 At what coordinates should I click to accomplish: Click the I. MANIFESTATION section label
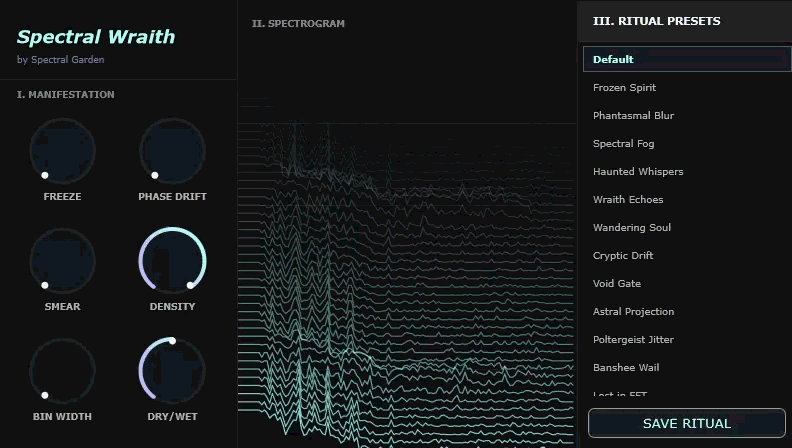66,94
